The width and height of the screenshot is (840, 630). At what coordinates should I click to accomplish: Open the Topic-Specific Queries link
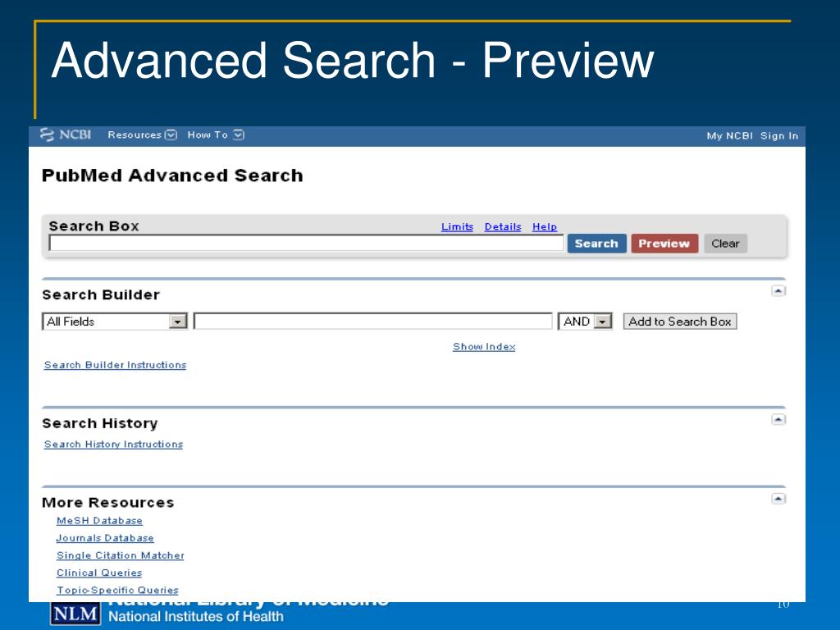point(117,591)
